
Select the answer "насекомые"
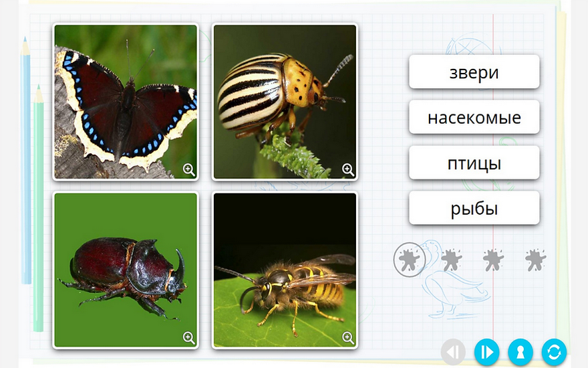pos(474,117)
